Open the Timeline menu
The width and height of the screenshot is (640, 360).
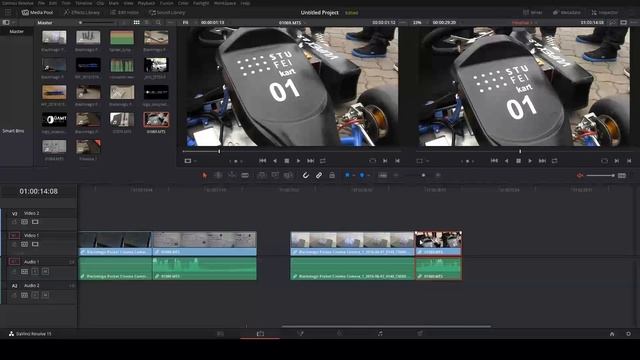pos(84,3)
